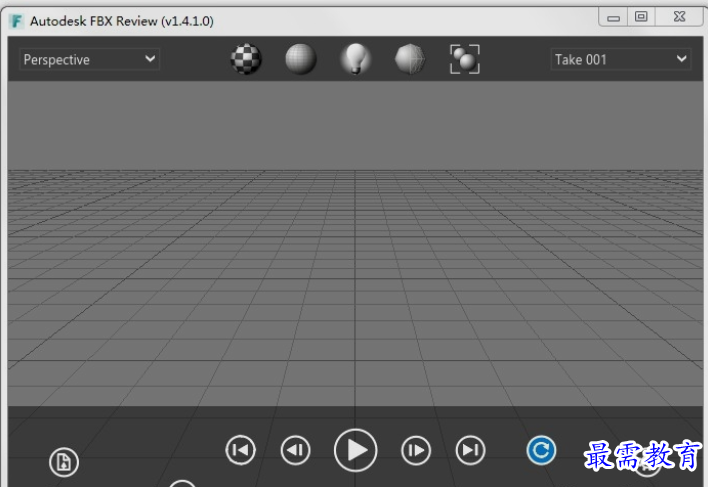The height and width of the screenshot is (487, 708).
Task: Click the Autodesk FBX Review app icon
Action: coord(16,21)
